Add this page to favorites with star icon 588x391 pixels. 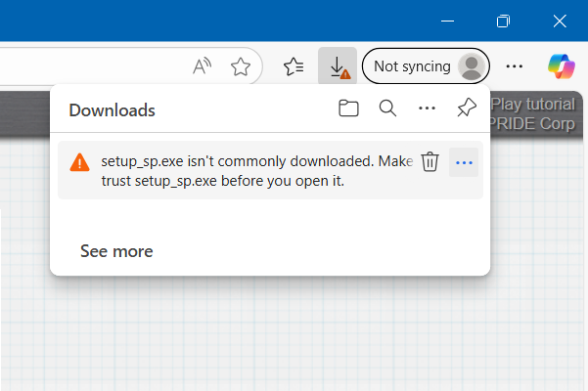240,66
